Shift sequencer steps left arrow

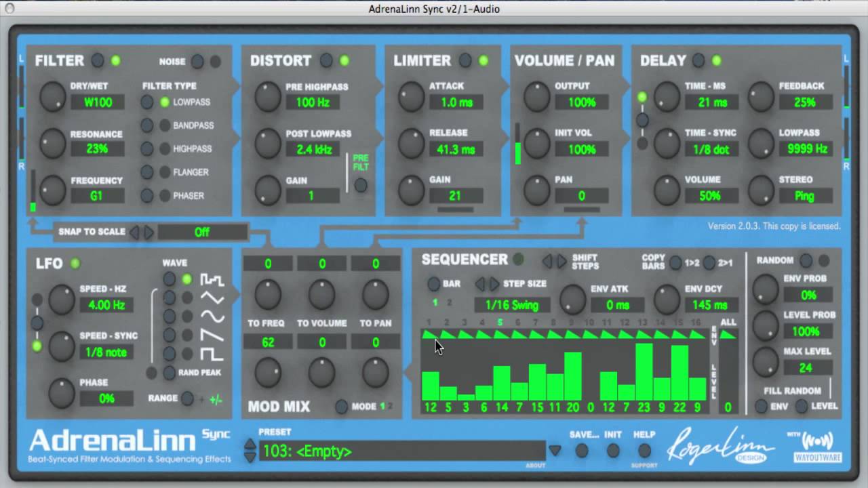coord(547,261)
